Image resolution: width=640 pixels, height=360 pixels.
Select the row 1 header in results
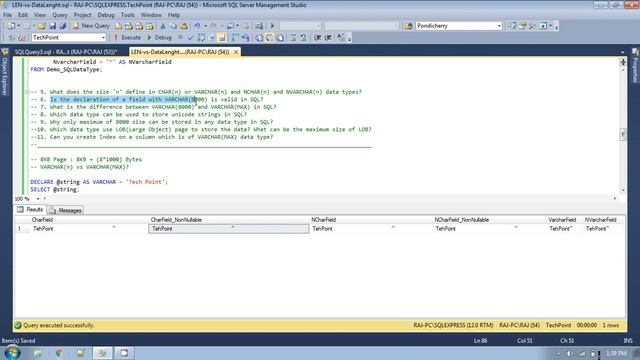tap(21, 229)
